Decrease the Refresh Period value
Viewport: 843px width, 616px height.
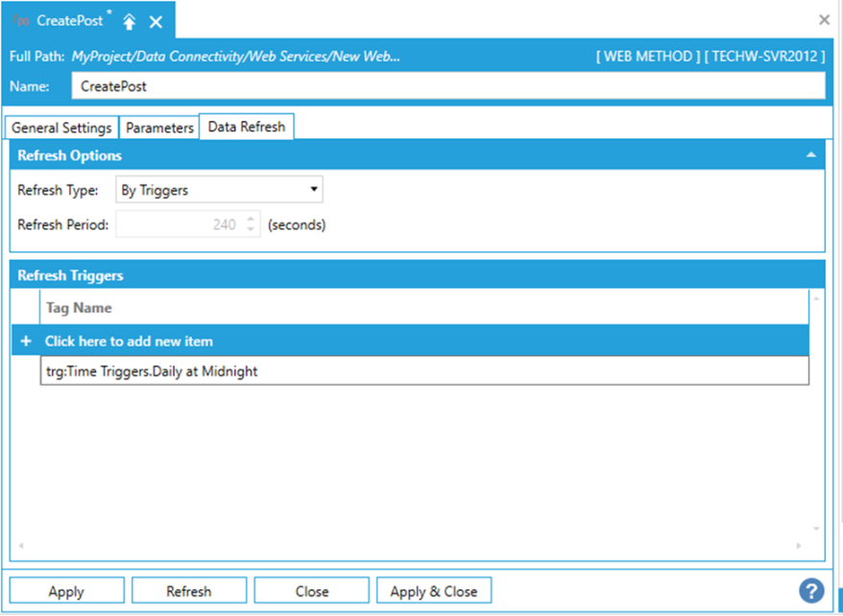coord(251,230)
